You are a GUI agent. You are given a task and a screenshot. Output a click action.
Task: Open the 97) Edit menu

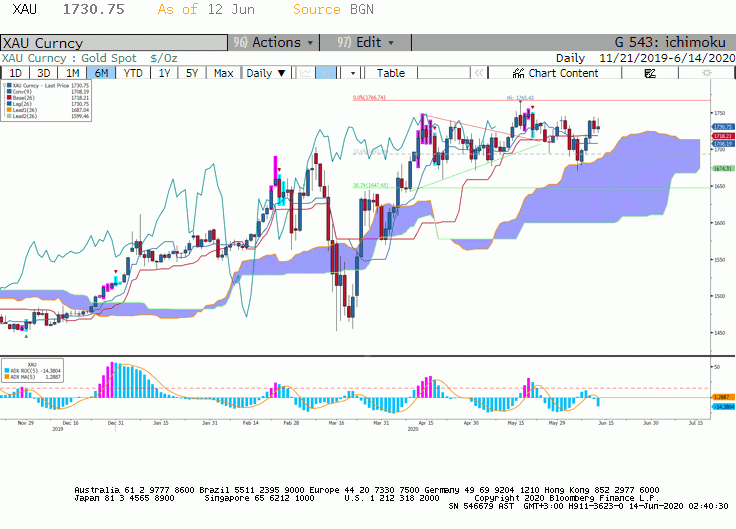[366, 42]
